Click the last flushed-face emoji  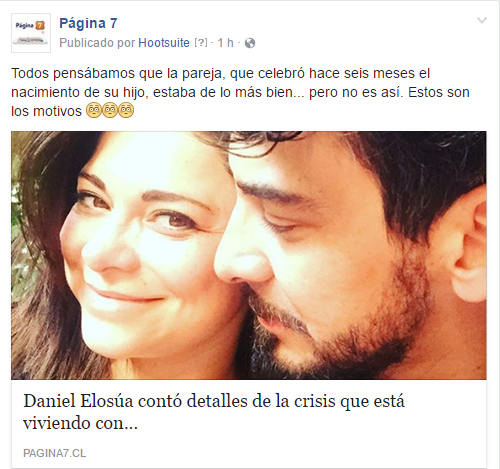point(126,111)
